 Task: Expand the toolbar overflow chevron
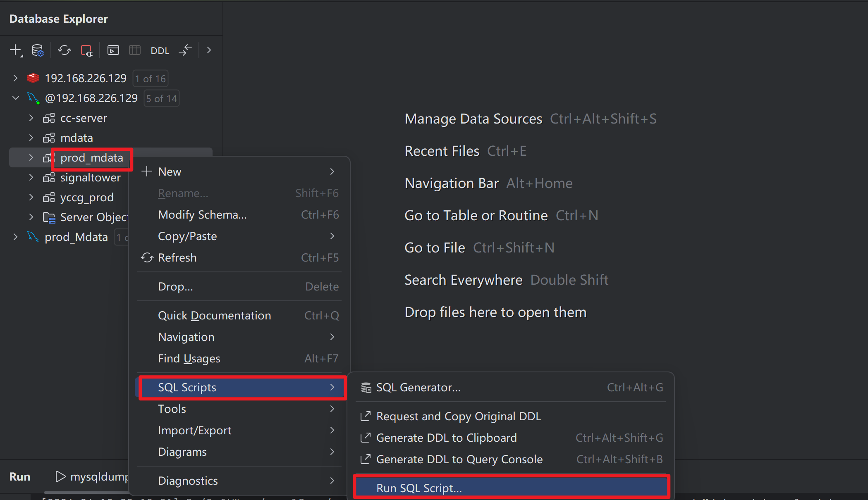209,50
